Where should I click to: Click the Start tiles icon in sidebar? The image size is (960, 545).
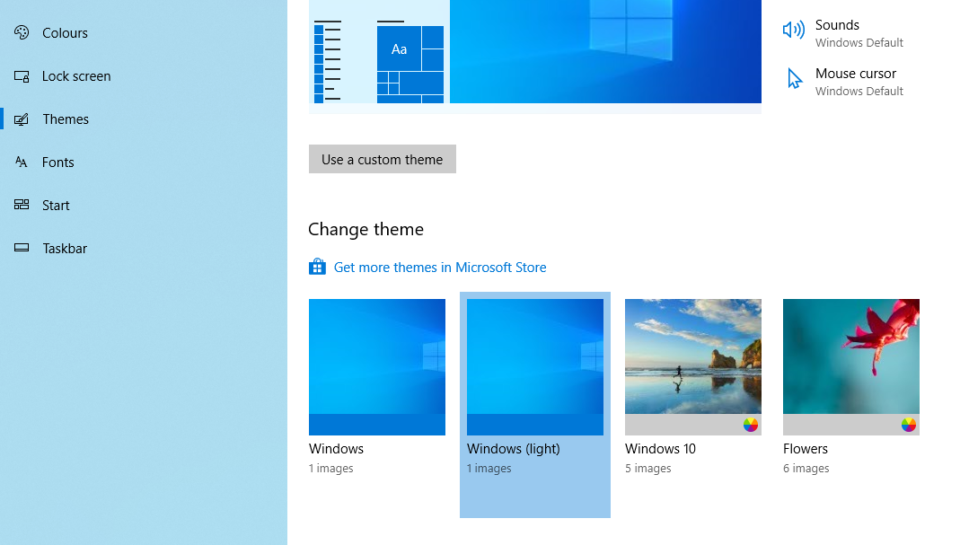21,205
